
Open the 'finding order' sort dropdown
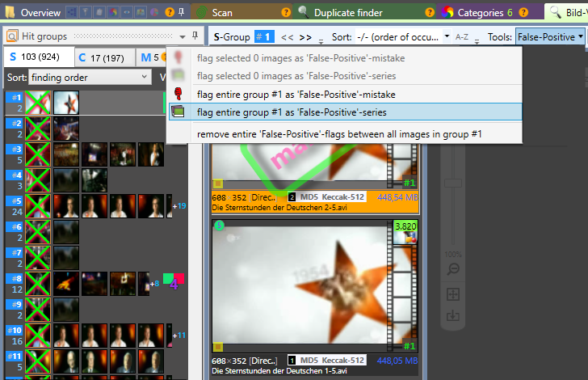tap(90, 78)
